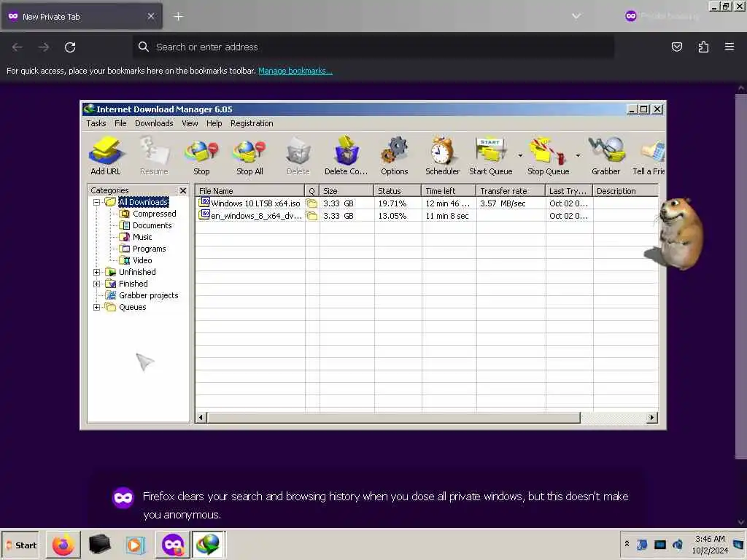Select the Queues category
This screenshot has width=747, height=560.
click(x=133, y=307)
